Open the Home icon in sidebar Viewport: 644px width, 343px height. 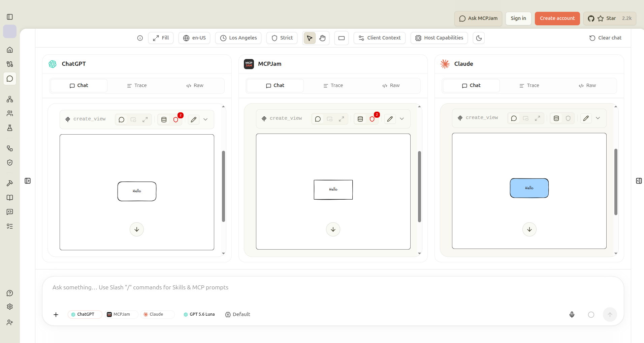(x=10, y=50)
